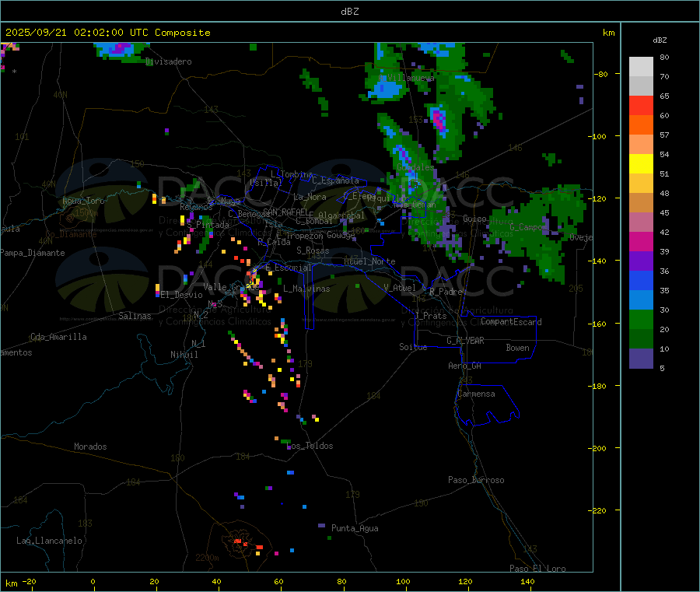The height and width of the screenshot is (592, 700).
Task: Click the red echo cluster near 2200m peak
Action: (248, 545)
